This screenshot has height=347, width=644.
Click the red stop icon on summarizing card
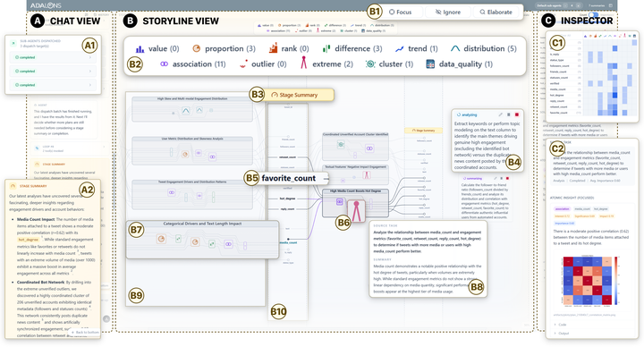(508, 179)
